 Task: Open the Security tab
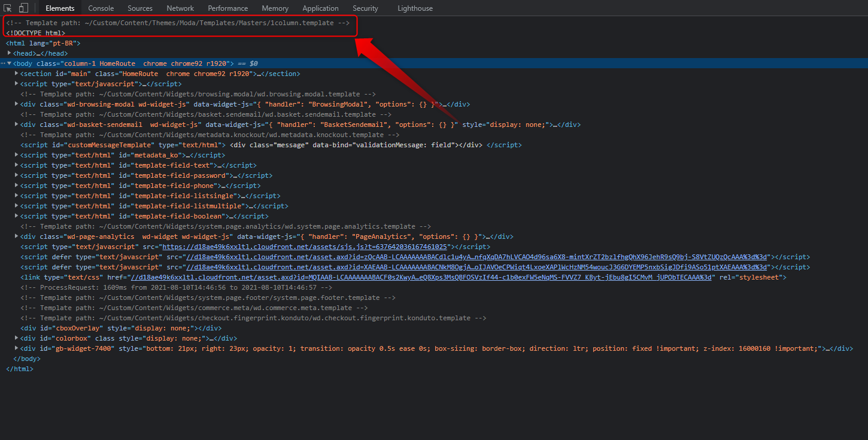point(365,8)
